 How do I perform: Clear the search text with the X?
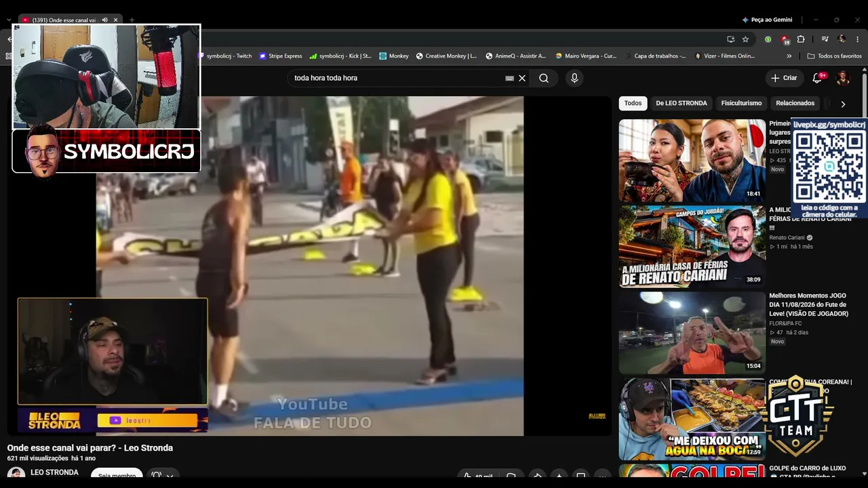(x=522, y=78)
